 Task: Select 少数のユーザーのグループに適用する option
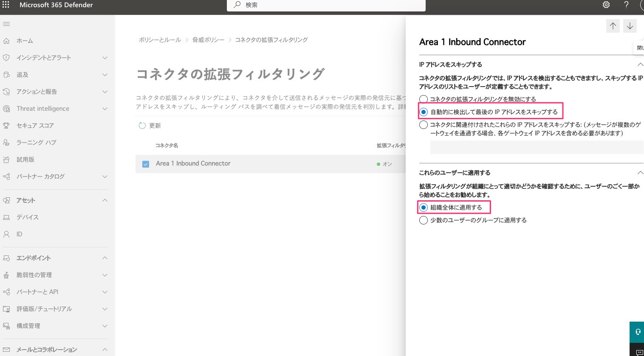pos(424,220)
